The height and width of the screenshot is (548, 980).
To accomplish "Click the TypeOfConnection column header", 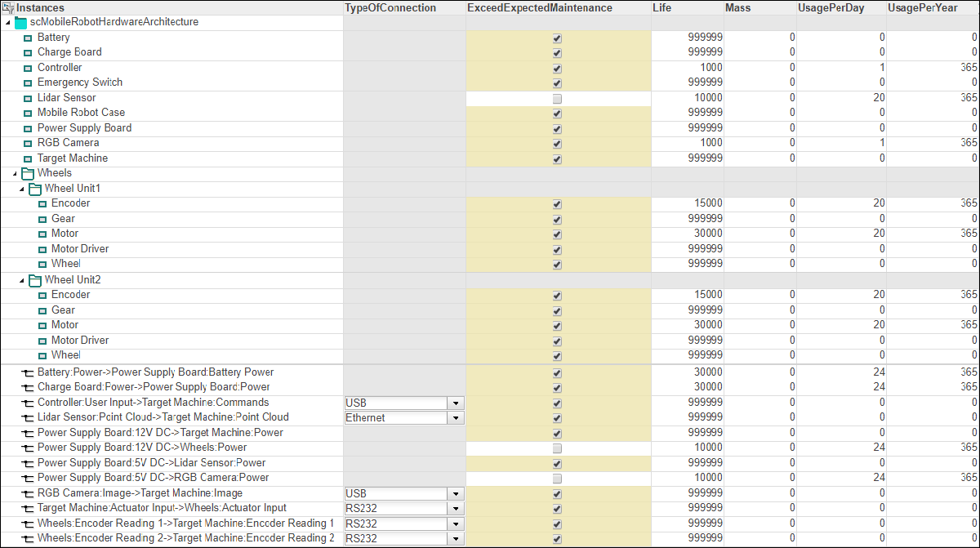I will pyautogui.click(x=404, y=7).
